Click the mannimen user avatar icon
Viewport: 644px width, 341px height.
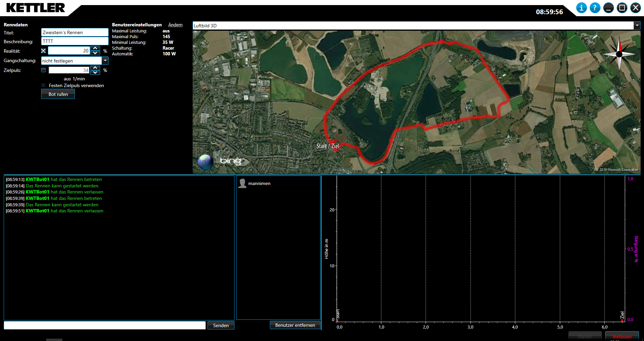point(242,183)
